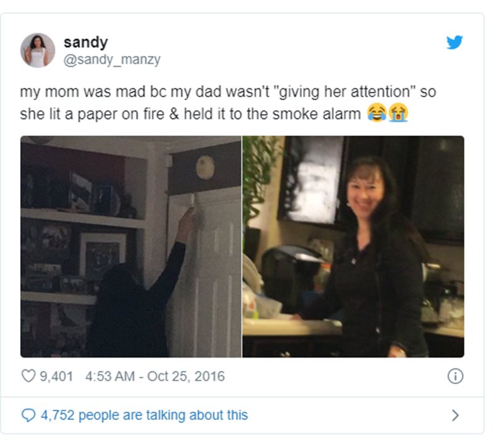
Task: Open the display name "sandy"
Action: (86, 42)
